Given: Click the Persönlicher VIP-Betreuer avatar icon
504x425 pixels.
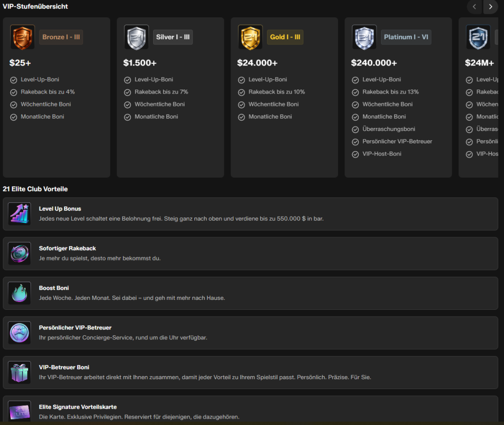Looking at the screenshot, I should [x=19, y=333].
